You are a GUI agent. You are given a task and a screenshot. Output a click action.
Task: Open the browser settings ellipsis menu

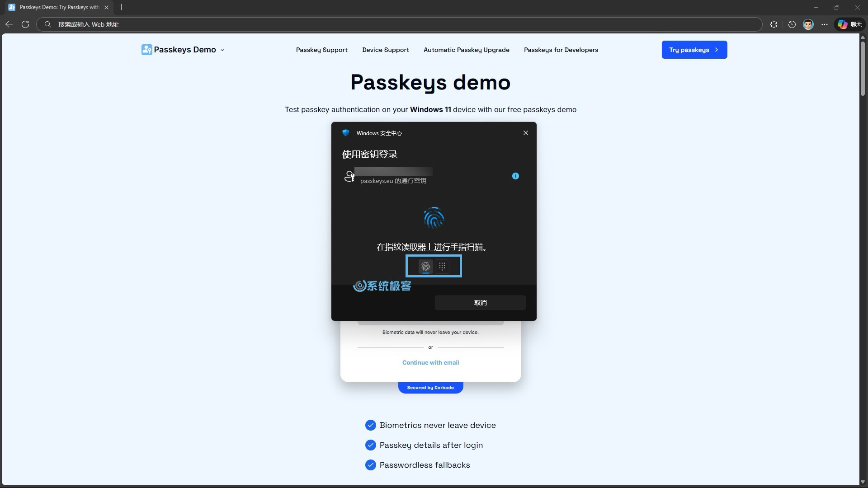(x=825, y=24)
